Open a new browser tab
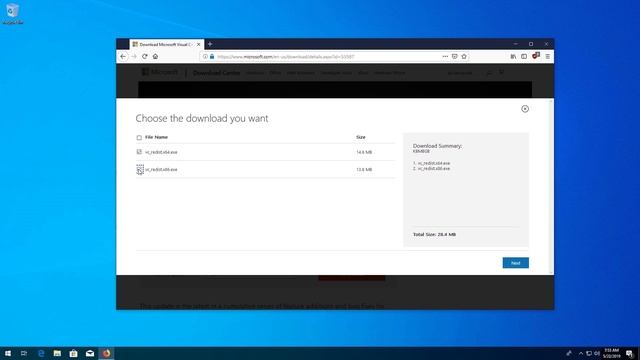Image resolution: width=640 pixels, height=360 pixels. (x=210, y=44)
